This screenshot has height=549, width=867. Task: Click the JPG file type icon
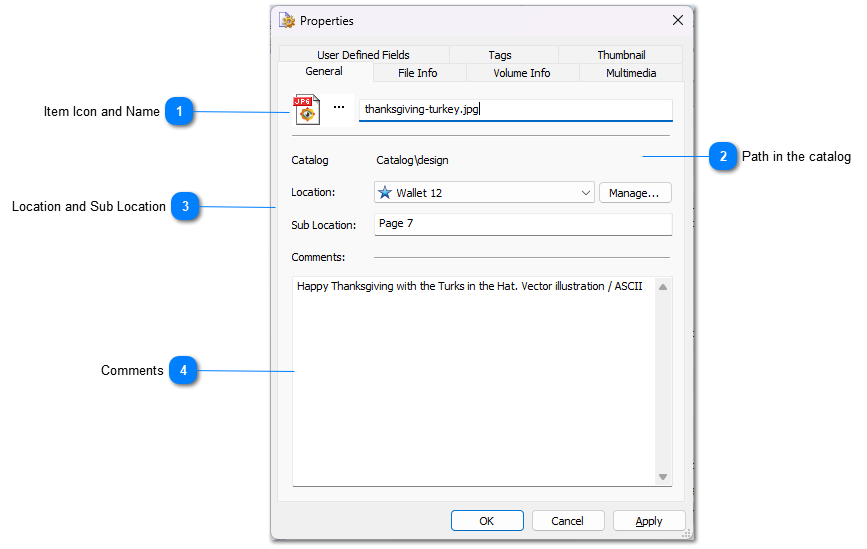click(306, 109)
